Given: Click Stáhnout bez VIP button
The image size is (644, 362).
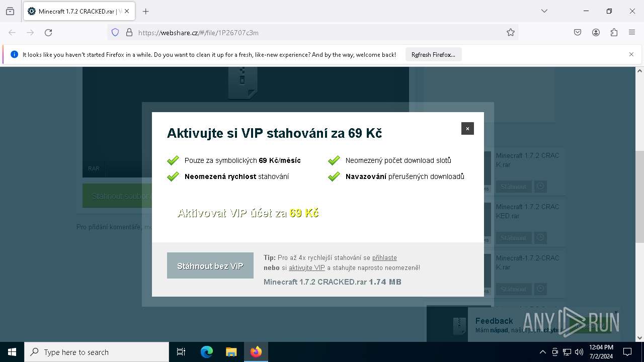Looking at the screenshot, I should [x=210, y=265].
